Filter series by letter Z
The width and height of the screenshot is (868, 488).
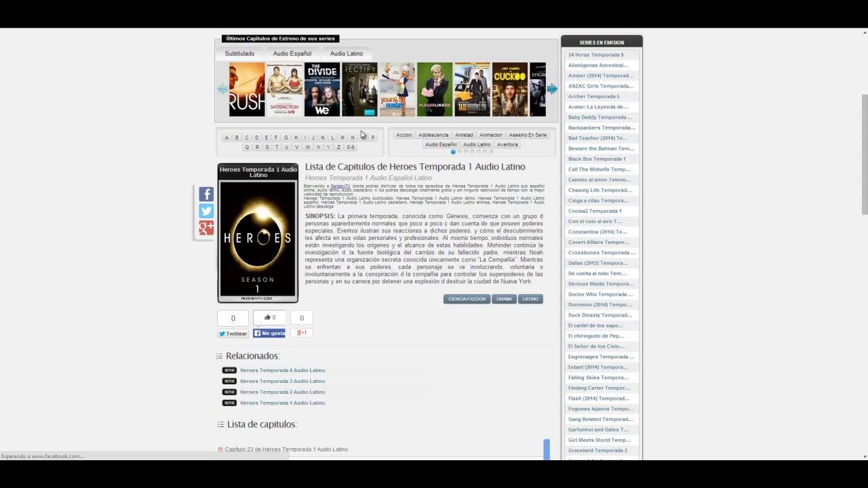pos(338,147)
